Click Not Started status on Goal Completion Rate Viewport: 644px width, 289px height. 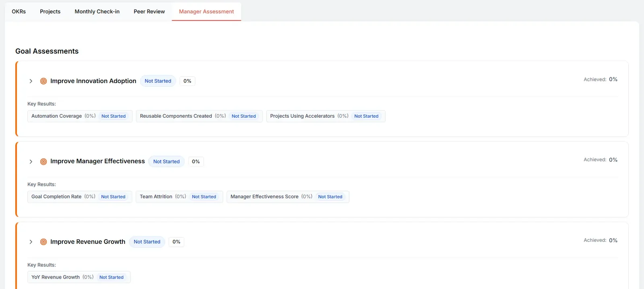point(113,197)
